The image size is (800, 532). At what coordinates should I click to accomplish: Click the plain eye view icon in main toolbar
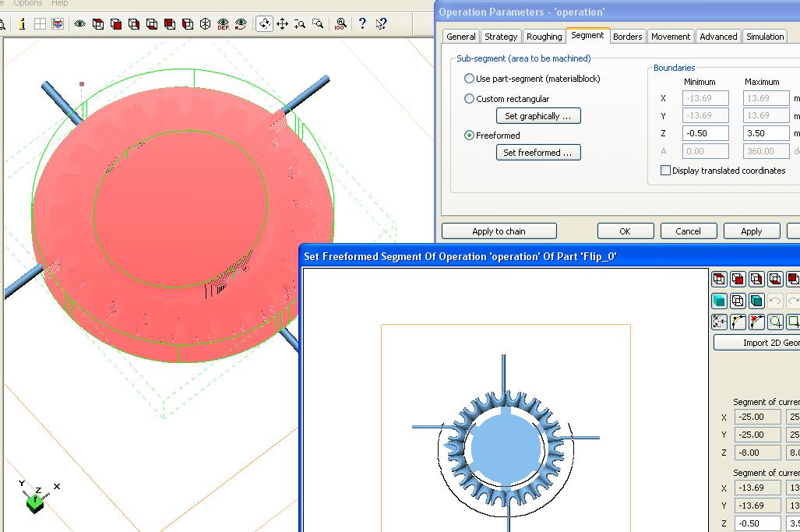[x=79, y=24]
